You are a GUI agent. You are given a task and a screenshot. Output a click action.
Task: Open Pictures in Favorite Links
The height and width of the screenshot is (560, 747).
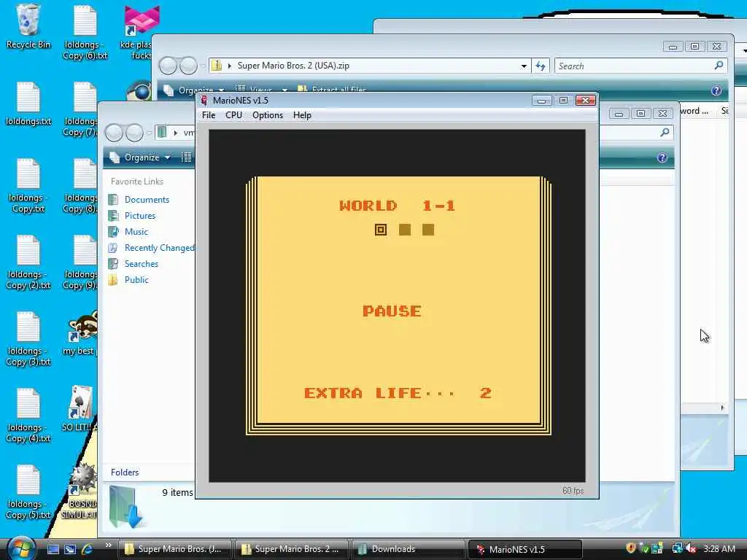[139, 216]
